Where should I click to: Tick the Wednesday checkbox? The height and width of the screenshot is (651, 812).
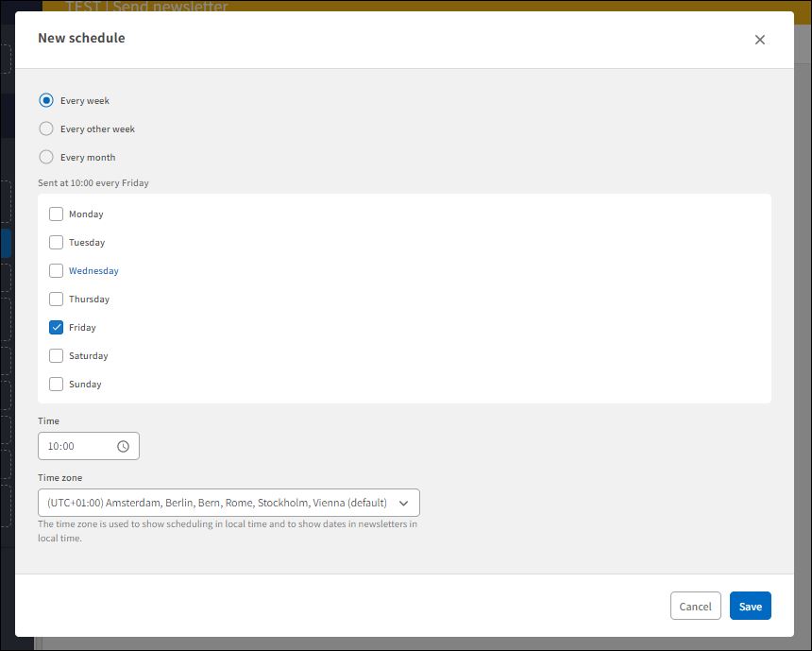[x=56, y=270]
